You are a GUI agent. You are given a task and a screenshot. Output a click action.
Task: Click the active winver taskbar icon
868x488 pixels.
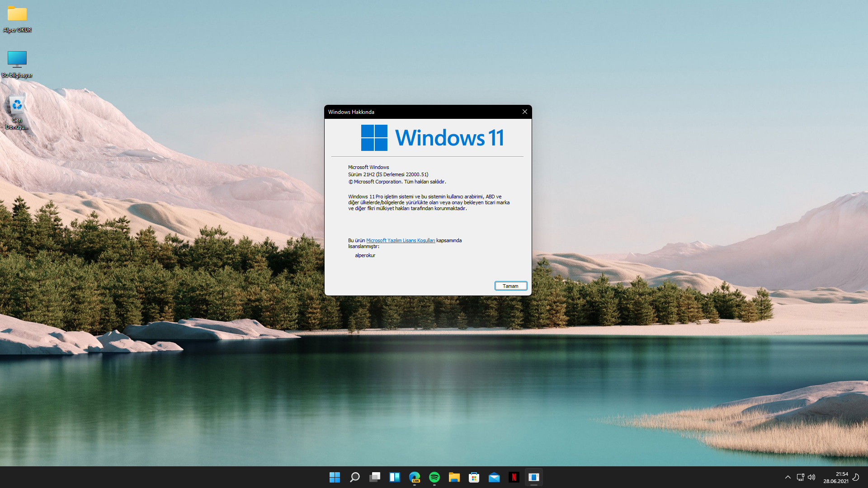tap(533, 477)
